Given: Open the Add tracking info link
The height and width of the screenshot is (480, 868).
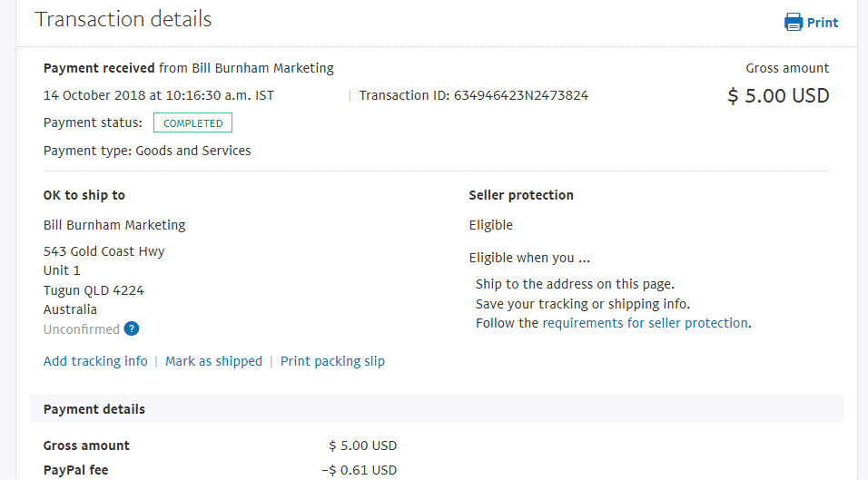Looking at the screenshot, I should coord(95,361).
